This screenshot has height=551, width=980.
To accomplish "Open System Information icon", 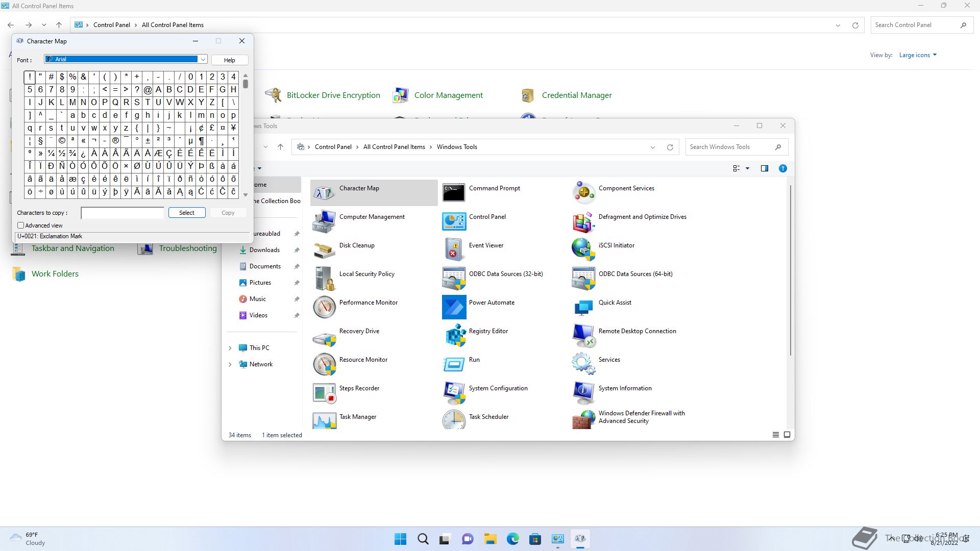I will click(583, 393).
